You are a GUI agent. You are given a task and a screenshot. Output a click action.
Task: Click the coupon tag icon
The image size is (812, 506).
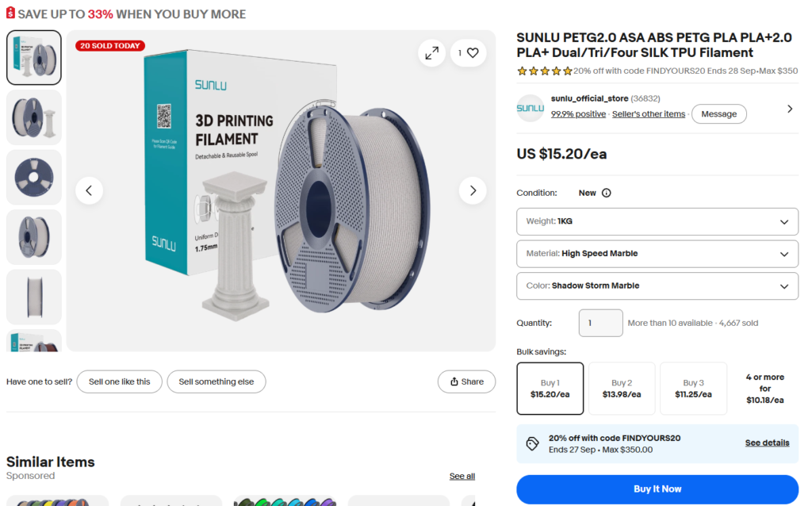[532, 444]
